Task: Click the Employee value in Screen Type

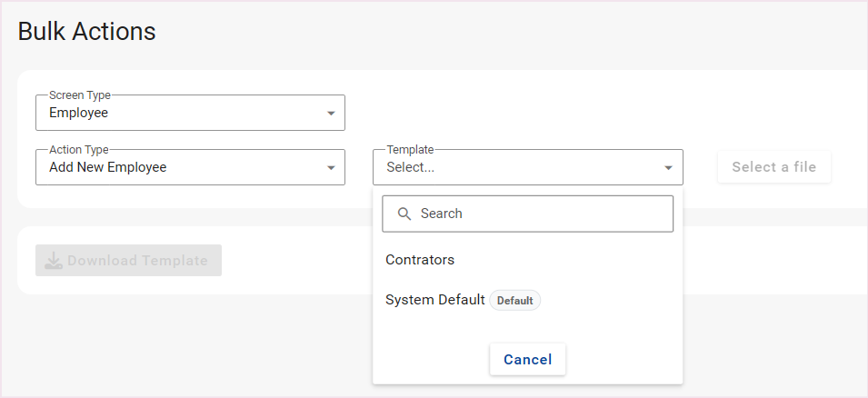Action: 78,114
